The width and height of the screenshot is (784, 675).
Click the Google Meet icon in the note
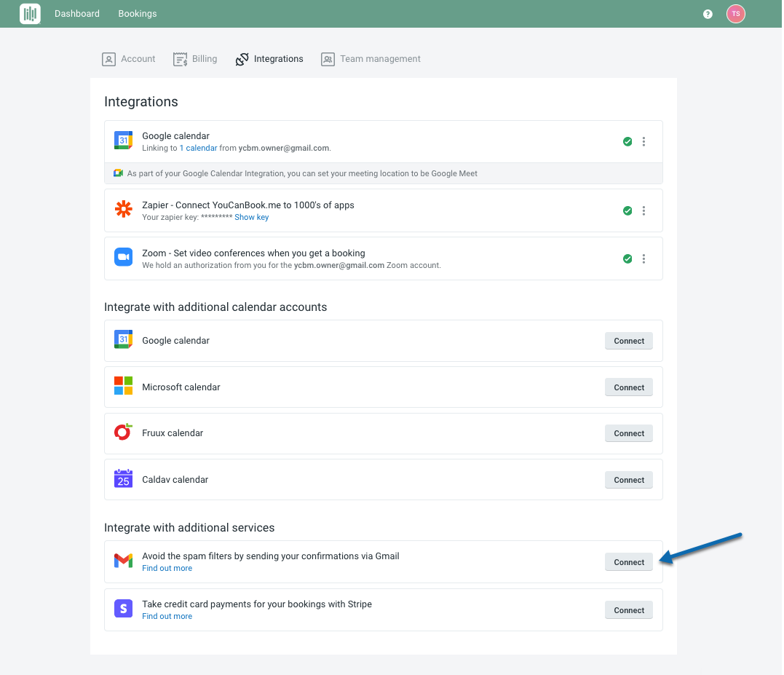[x=117, y=173]
